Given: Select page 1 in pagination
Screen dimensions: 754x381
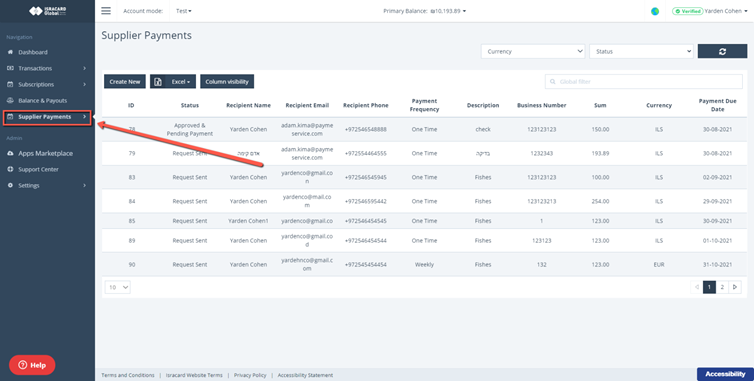Looking at the screenshot, I should tap(709, 287).
